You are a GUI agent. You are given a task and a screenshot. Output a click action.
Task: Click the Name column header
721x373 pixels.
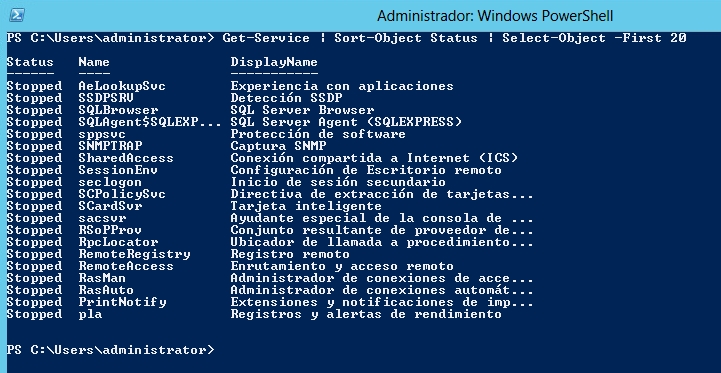point(94,62)
